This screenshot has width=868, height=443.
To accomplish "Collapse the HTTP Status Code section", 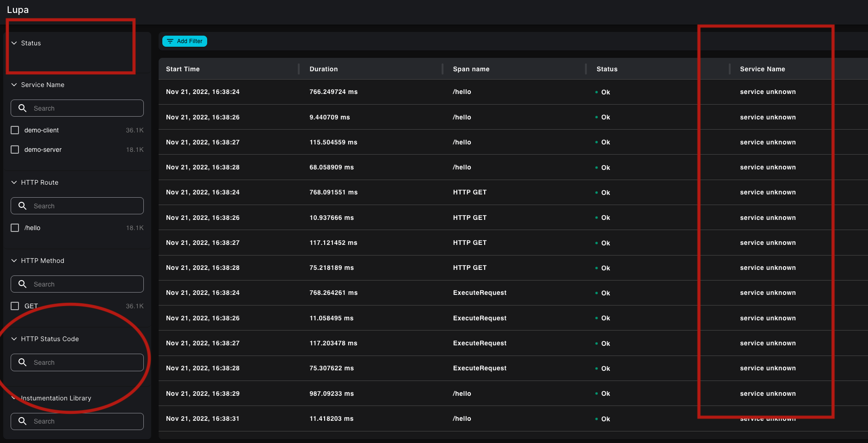I will click(13, 339).
